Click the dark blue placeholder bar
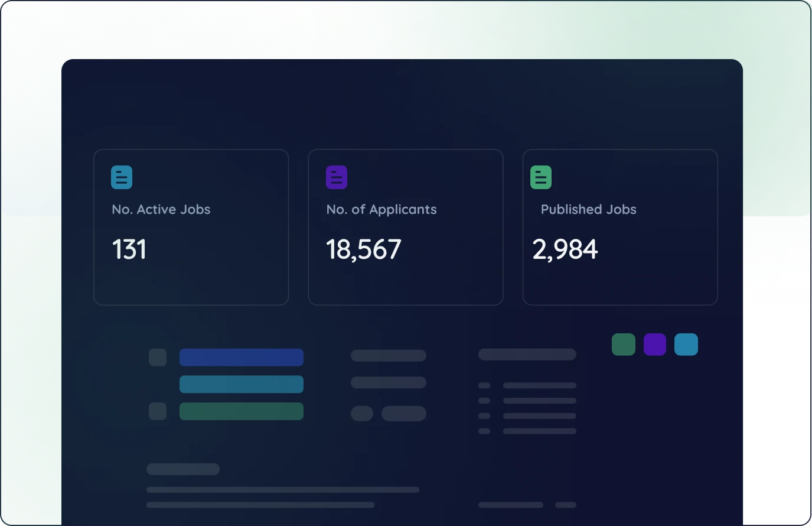The height and width of the screenshot is (526, 812). [x=242, y=358]
